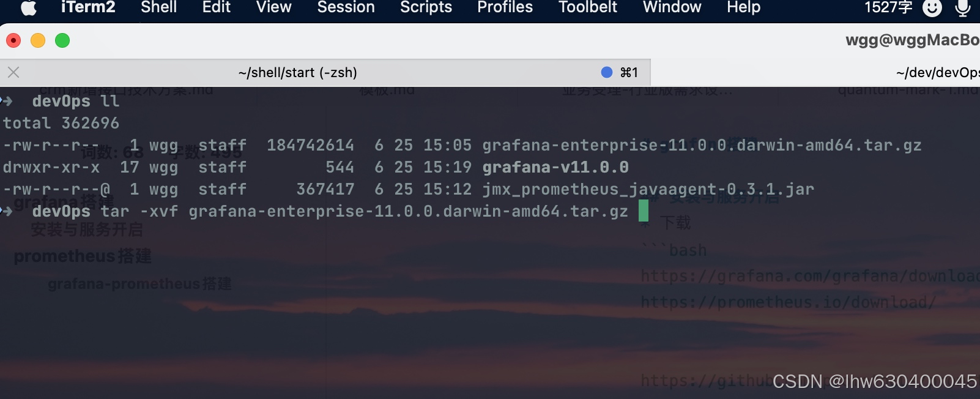Click the file size 367417
This screenshot has width=980, height=399.
(x=325, y=189)
